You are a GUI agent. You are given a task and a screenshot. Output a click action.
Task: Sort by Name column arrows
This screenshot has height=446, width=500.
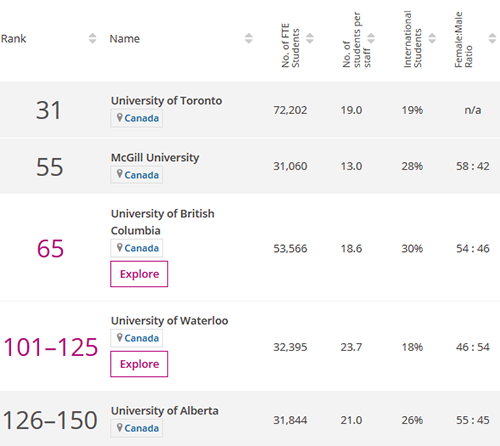click(x=248, y=39)
